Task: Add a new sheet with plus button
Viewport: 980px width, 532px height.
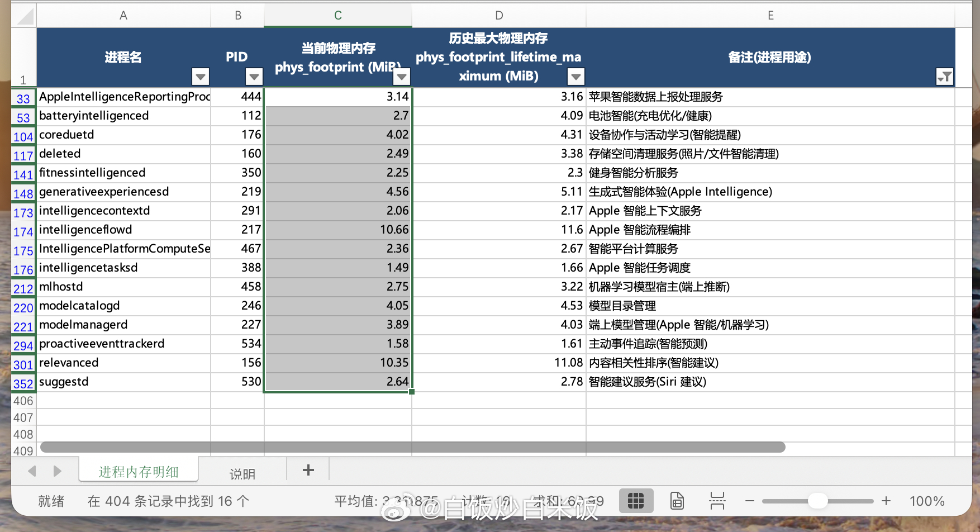Action: click(x=308, y=470)
